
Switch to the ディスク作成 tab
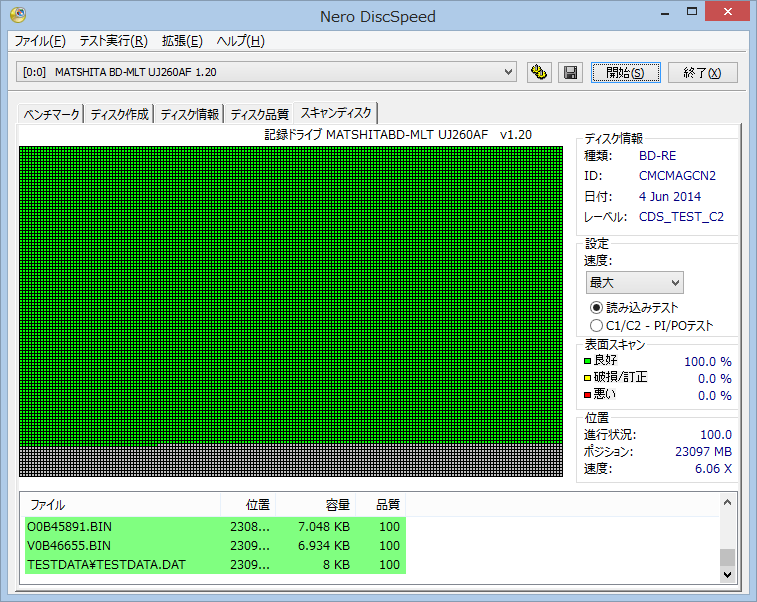pyautogui.click(x=119, y=114)
